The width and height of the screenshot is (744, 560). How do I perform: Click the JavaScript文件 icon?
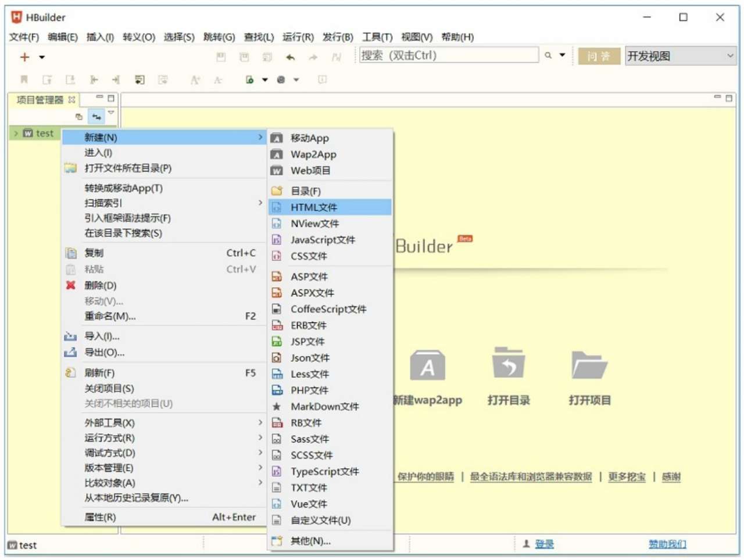tap(277, 240)
